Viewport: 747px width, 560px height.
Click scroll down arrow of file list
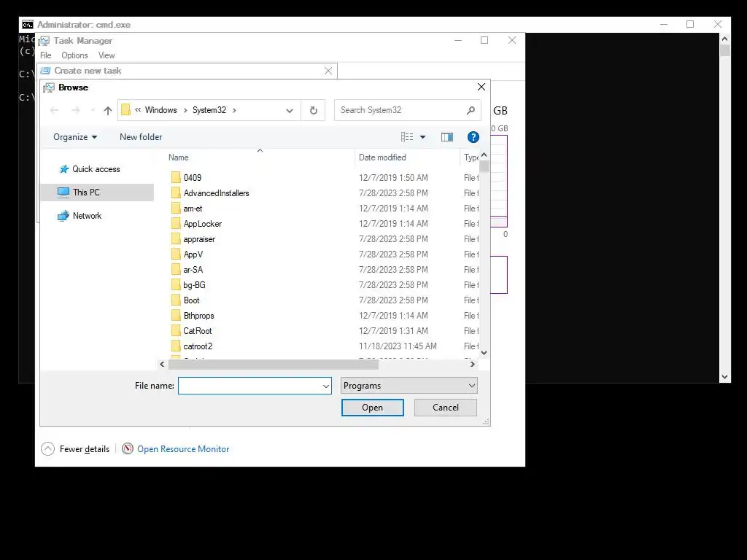click(x=484, y=353)
